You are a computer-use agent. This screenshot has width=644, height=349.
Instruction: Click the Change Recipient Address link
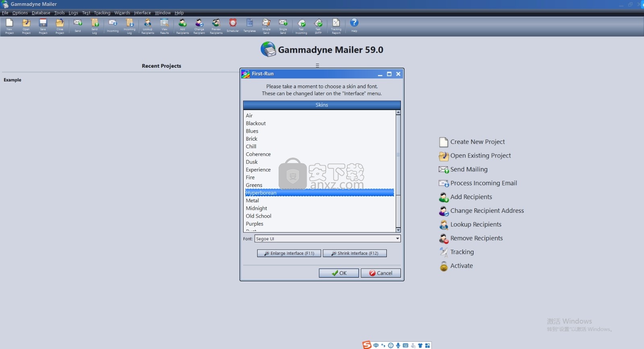[482, 211]
